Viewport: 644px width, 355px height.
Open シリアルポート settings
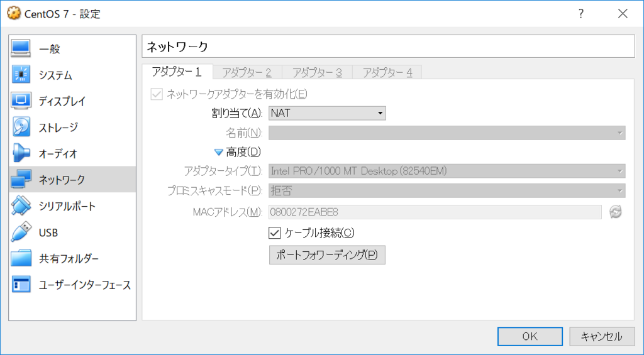pyautogui.click(x=72, y=205)
